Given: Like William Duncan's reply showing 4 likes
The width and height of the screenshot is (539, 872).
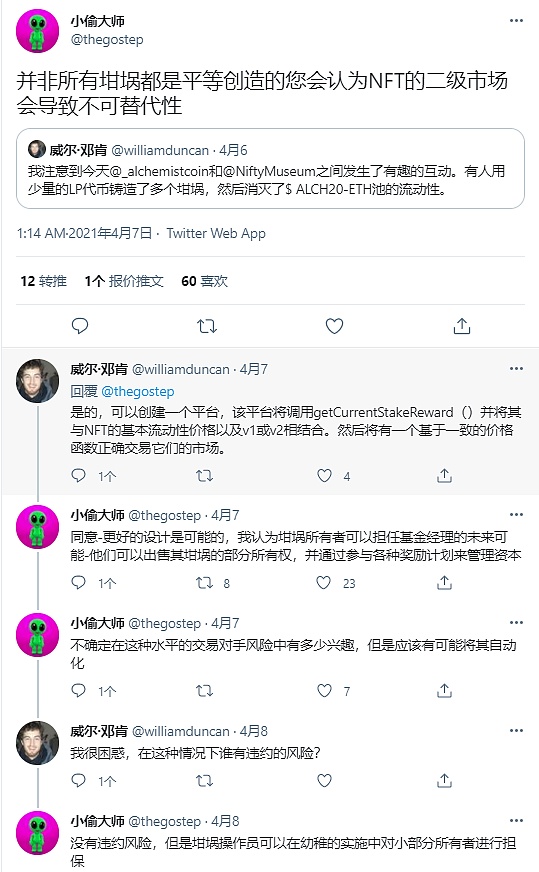Looking at the screenshot, I should pos(324,475).
